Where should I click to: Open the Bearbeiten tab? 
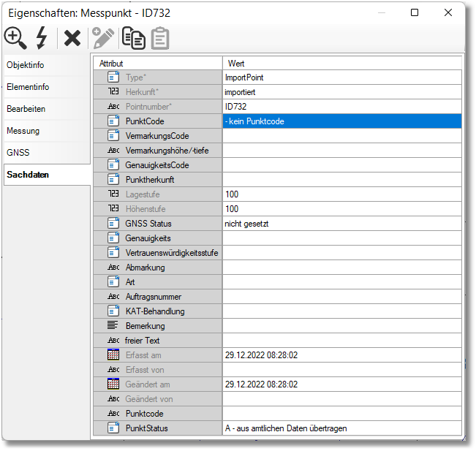click(x=26, y=109)
